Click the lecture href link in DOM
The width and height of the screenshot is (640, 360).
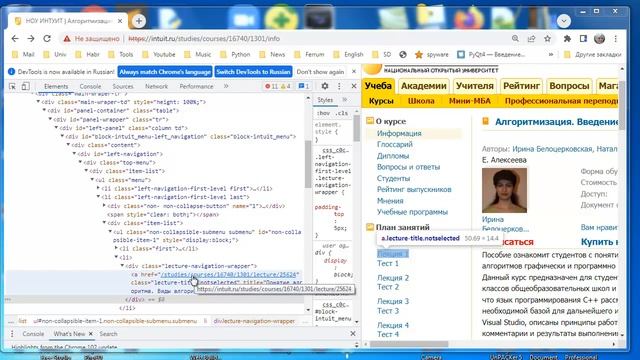(230, 274)
